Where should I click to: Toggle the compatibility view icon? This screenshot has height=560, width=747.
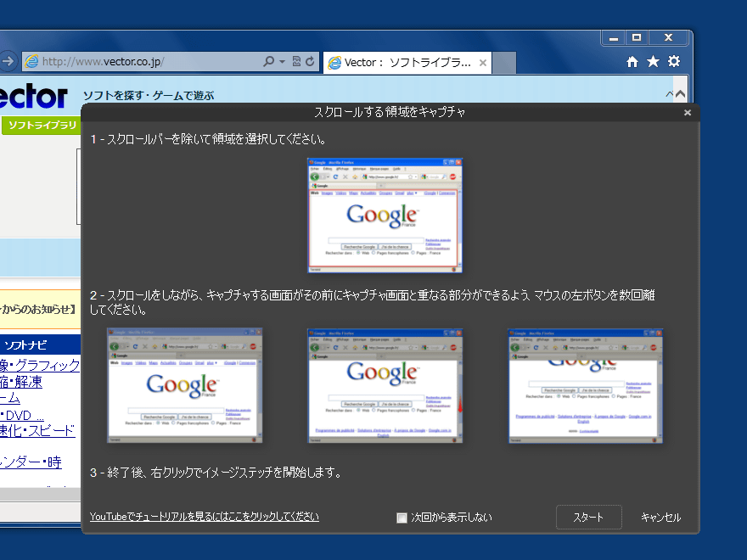[296, 62]
